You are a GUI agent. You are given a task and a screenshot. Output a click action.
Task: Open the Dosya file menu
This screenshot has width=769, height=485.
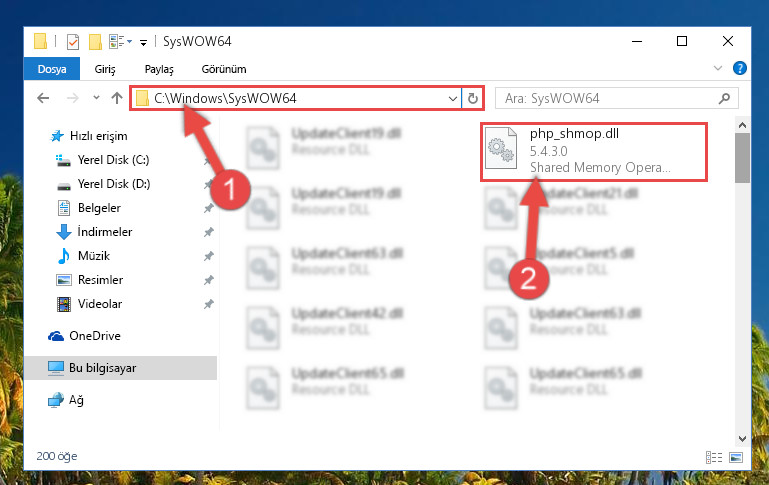coord(52,69)
